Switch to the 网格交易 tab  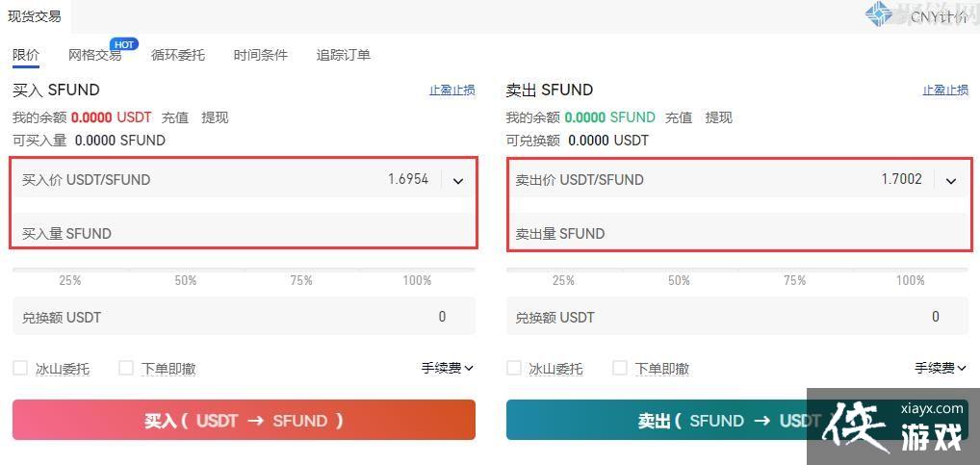(x=95, y=55)
